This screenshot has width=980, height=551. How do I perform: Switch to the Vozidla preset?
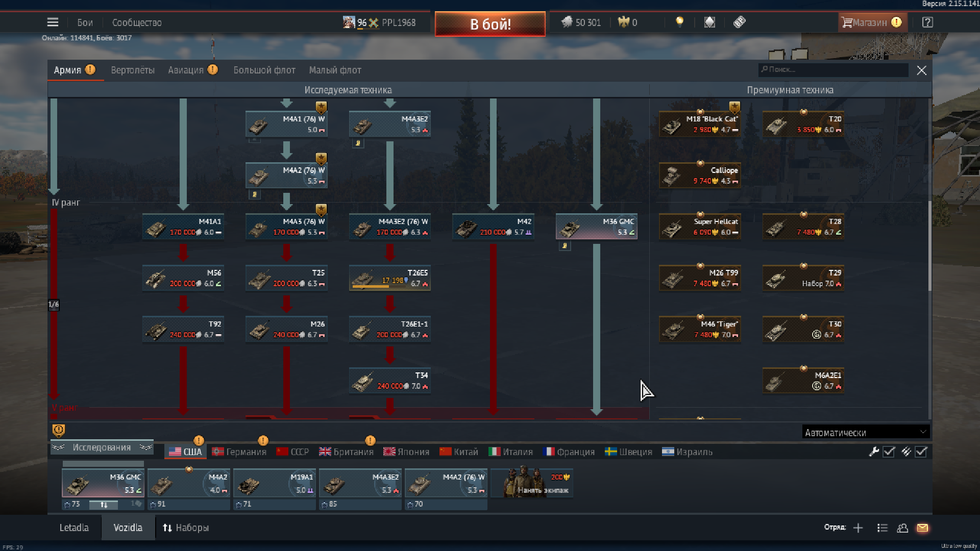[x=128, y=528]
